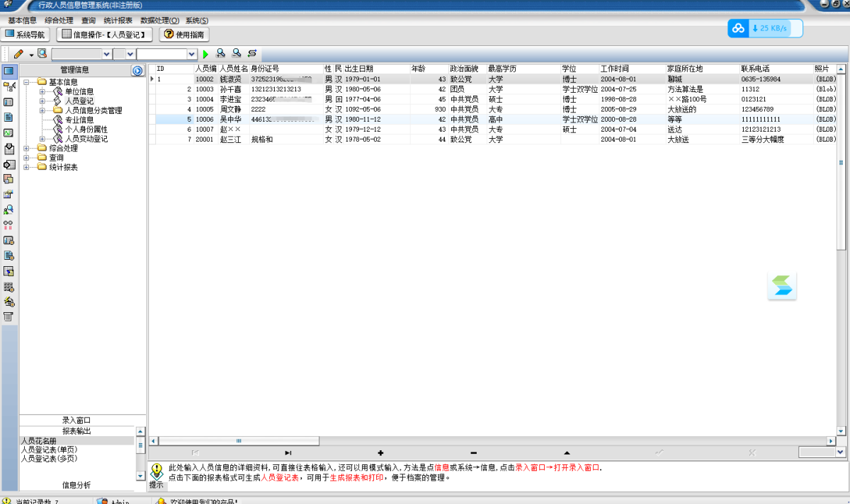This screenshot has width=850, height=504.
Task: Click the magnifier with plus sign icon
Action: [220, 54]
